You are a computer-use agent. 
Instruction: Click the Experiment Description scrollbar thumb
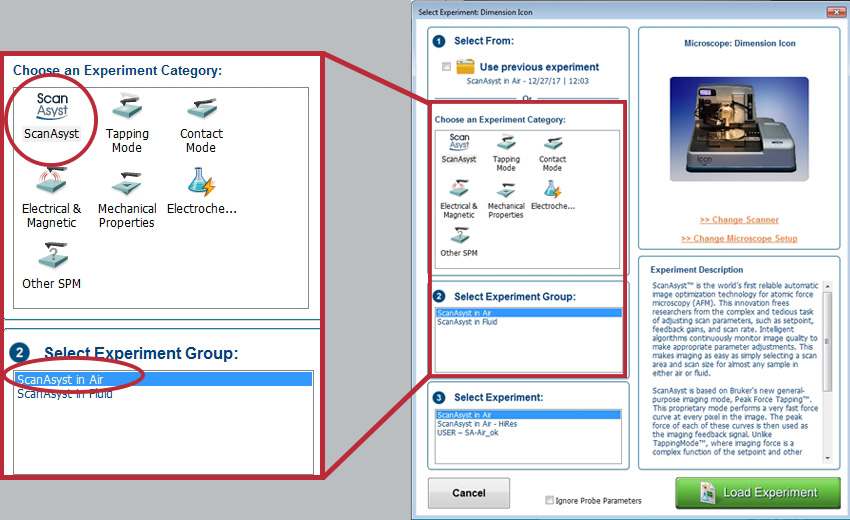pos(827,342)
